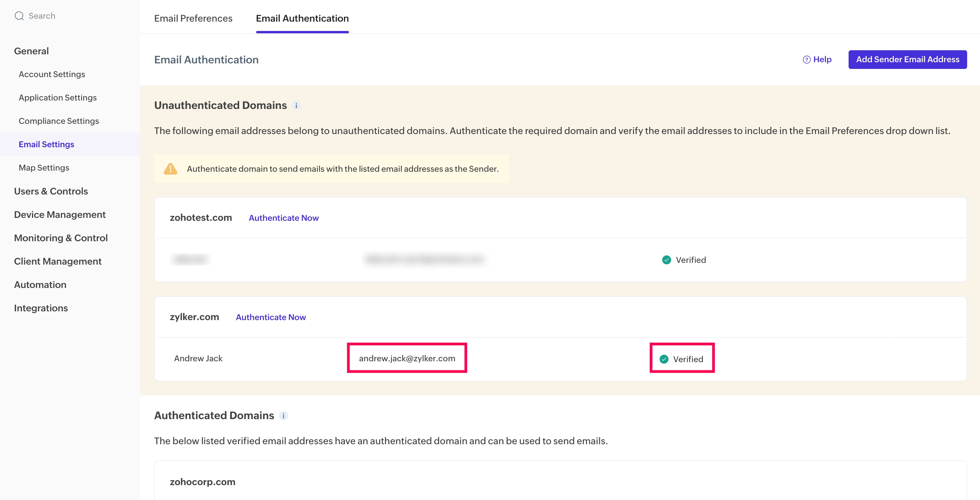Open Compliance Settings in sidebar
Screen dimensions: 980x500
coord(59,121)
